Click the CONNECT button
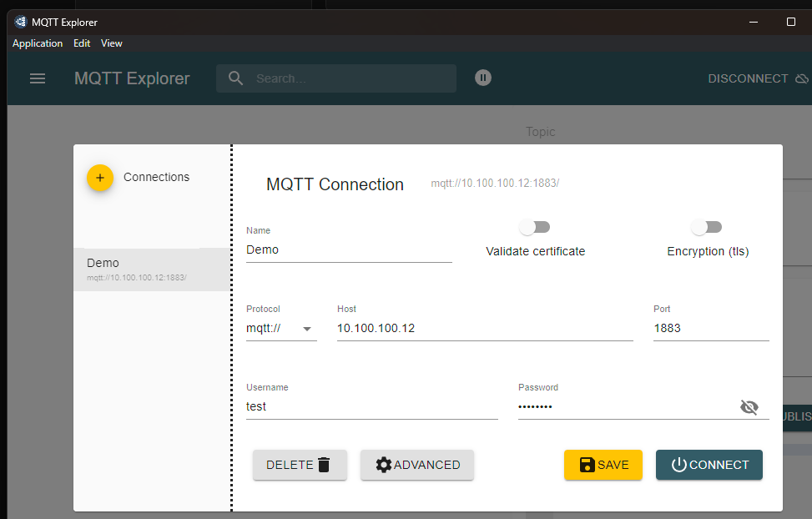Screen dimensions: 812x519 (x=709, y=465)
